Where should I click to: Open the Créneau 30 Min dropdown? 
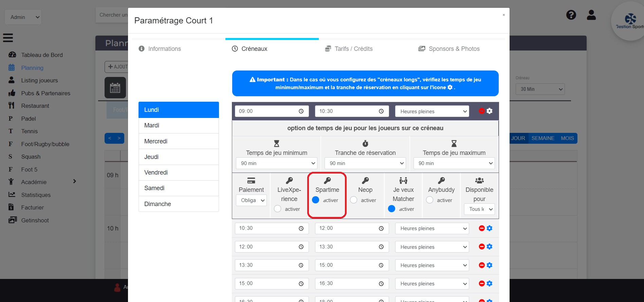(x=540, y=89)
